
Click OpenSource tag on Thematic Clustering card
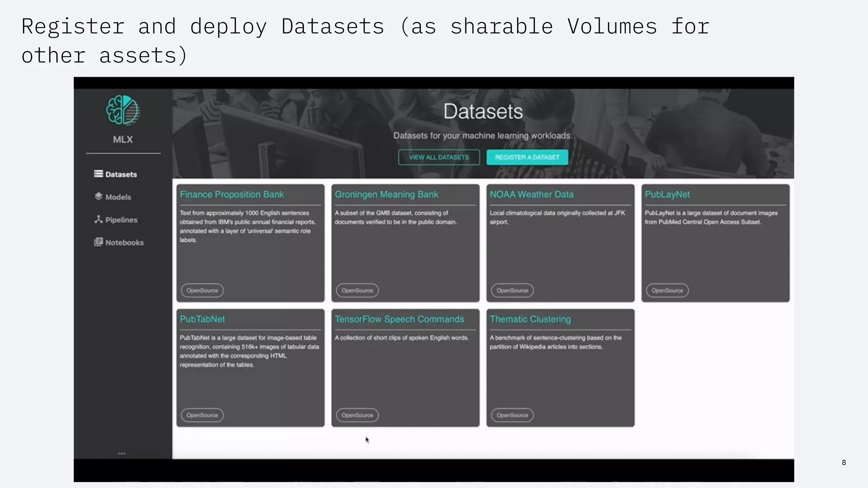(x=512, y=415)
